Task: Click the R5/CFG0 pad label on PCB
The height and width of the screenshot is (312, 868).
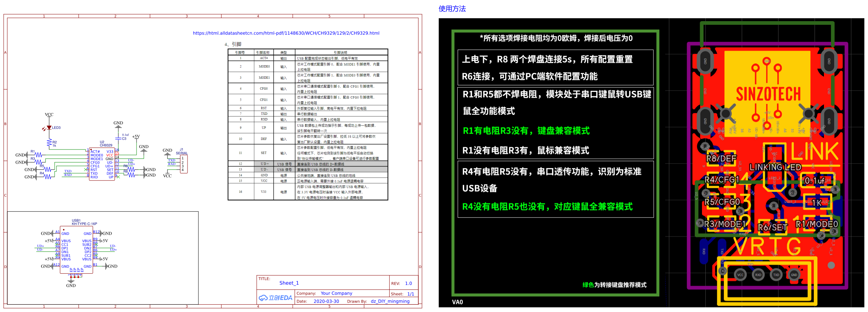Action: (x=722, y=202)
